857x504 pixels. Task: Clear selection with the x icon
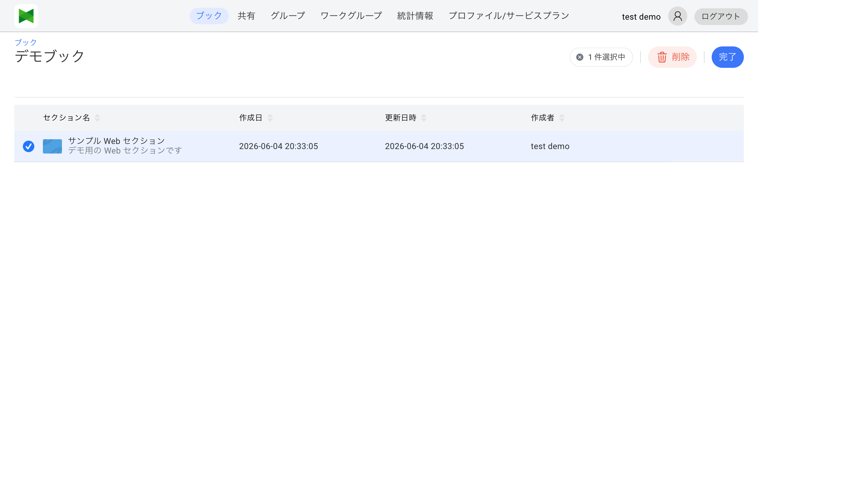coord(580,57)
